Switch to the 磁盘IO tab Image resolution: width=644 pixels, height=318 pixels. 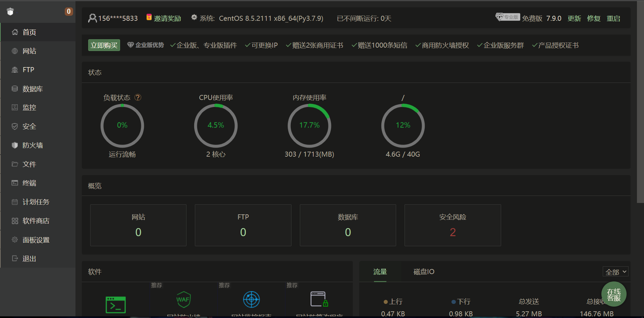click(424, 272)
